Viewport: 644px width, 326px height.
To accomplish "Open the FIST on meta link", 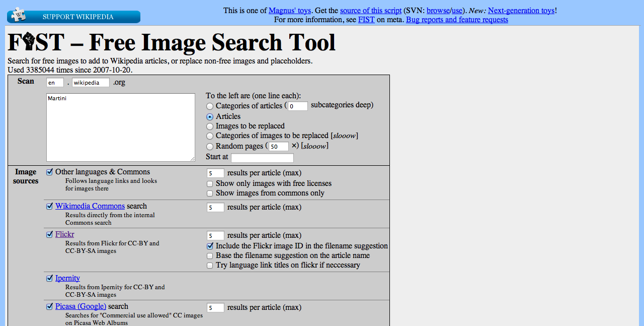I will tap(366, 20).
